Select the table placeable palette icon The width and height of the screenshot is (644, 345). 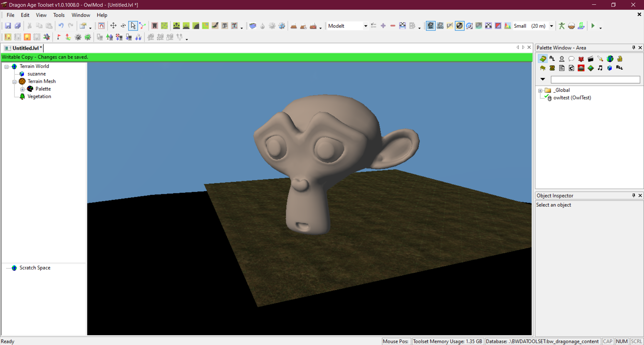pos(542,68)
